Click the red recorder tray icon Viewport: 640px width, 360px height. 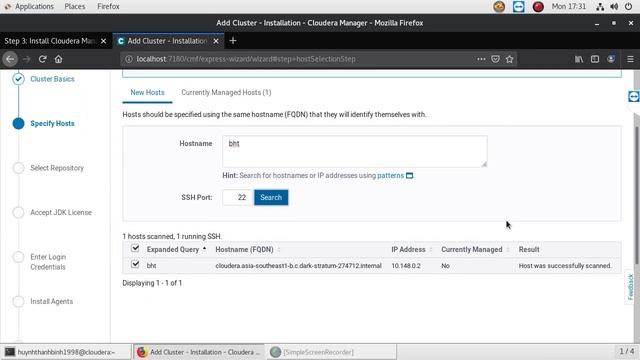[x=538, y=7]
